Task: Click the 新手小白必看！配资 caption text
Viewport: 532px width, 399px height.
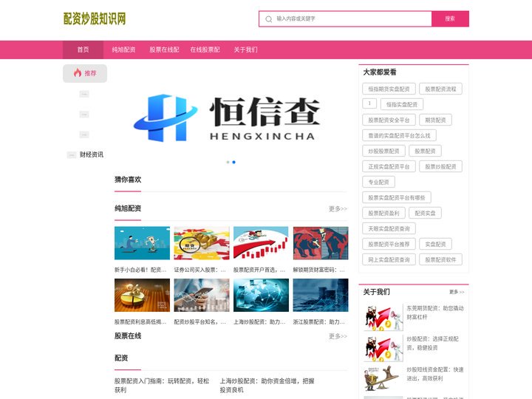Action: coord(140,270)
